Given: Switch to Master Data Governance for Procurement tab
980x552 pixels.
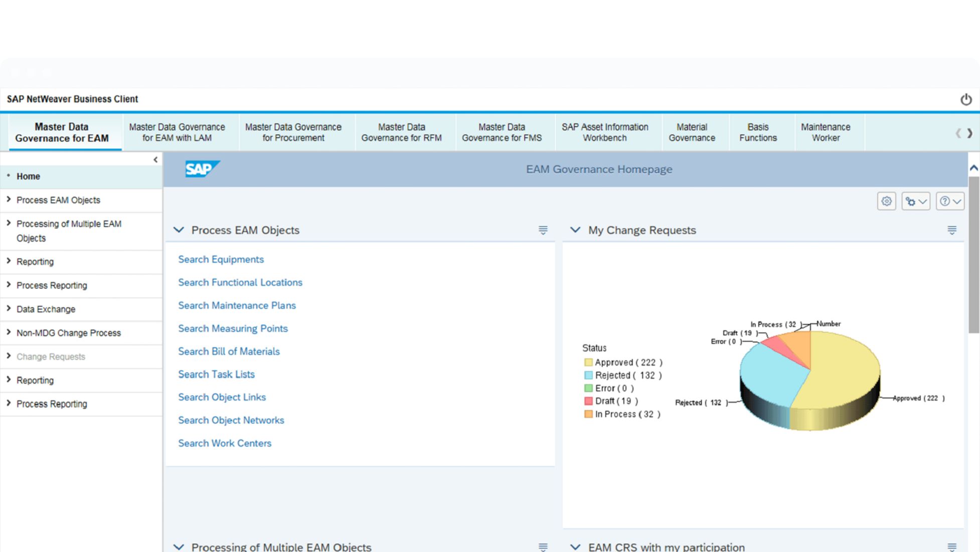Looking at the screenshot, I should tap(293, 132).
